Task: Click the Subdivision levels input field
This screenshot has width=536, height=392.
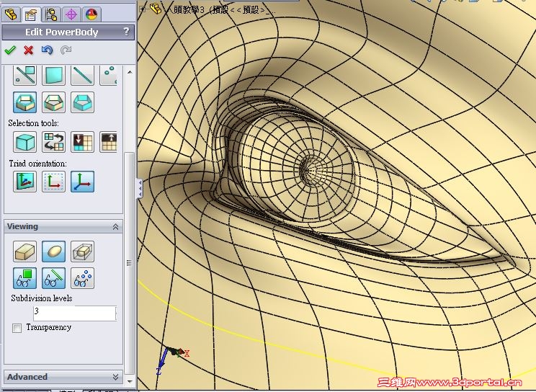Action: click(73, 313)
